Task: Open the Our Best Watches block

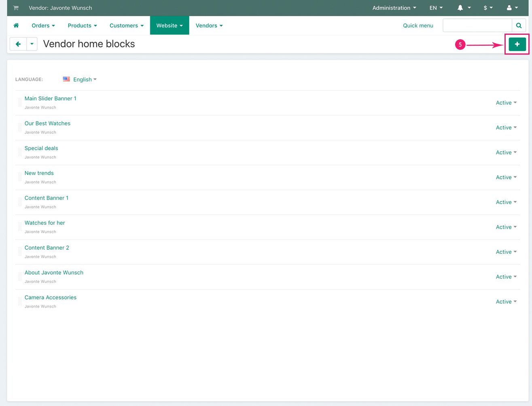Action: click(47, 123)
